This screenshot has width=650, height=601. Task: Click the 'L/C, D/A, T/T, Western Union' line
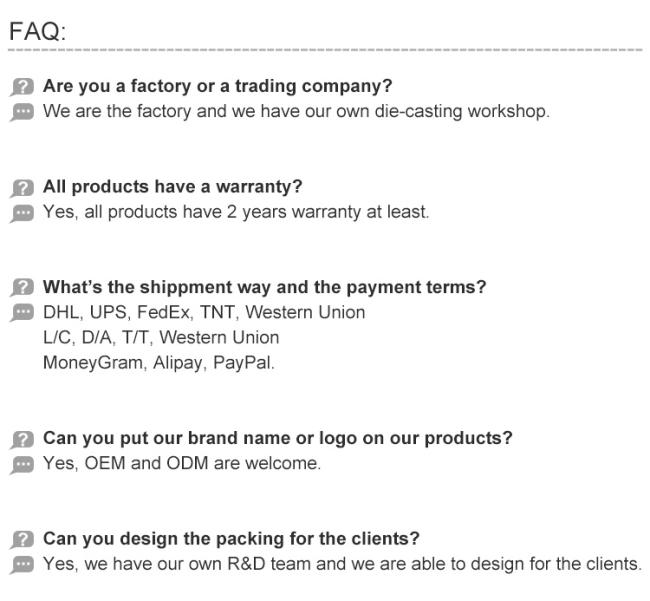point(161,337)
